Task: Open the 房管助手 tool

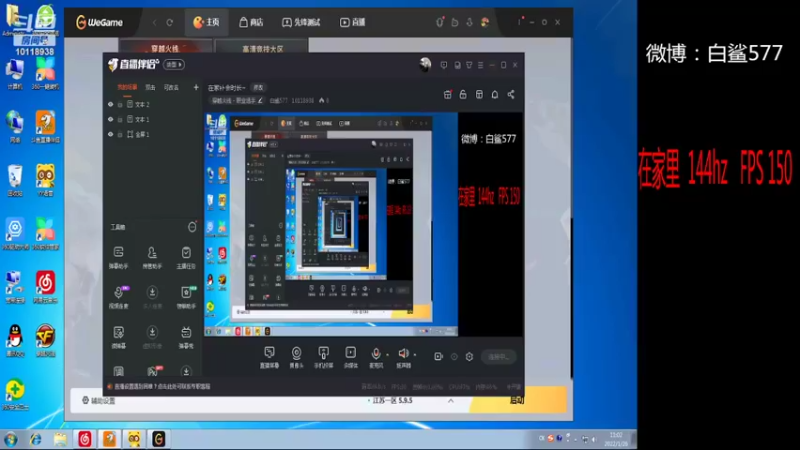Action: [x=152, y=257]
